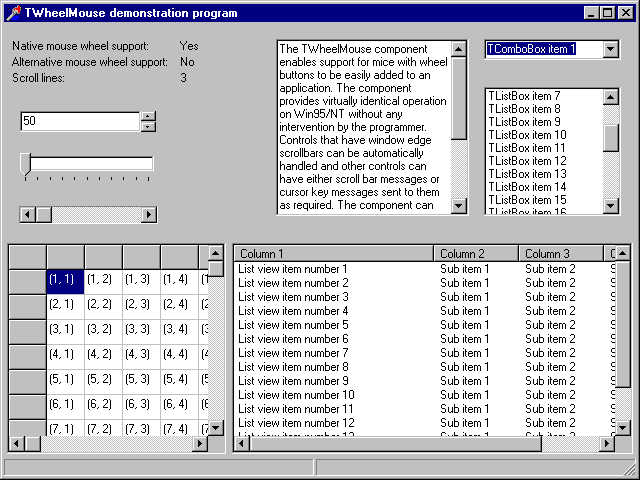Click the memo text scroll down arrow

tap(459, 206)
